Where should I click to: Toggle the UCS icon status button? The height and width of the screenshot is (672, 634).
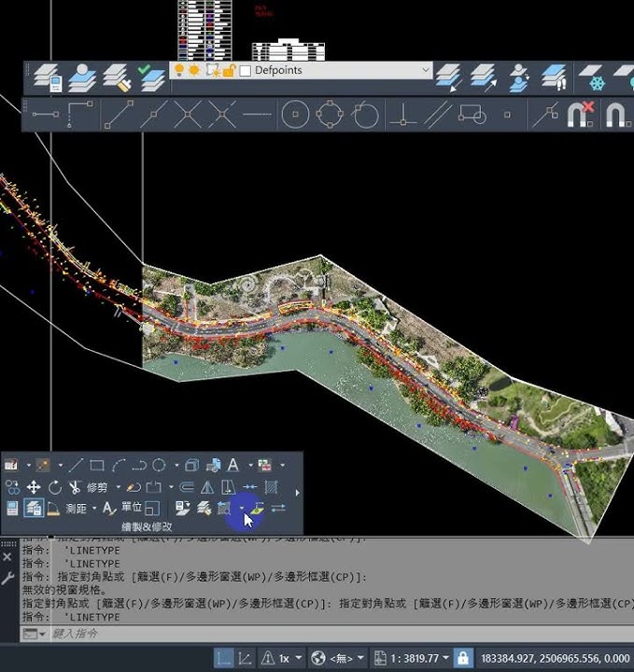coord(223,658)
